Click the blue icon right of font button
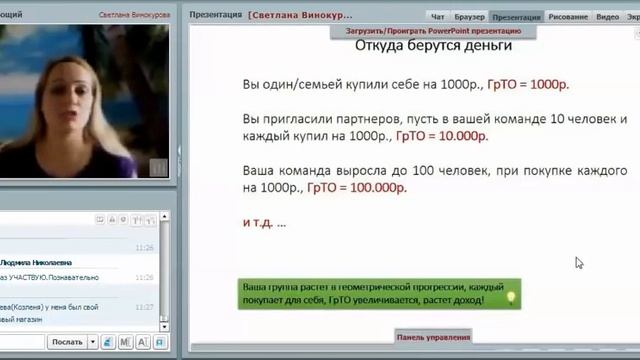Screen dimensions: 640x360 point(160,342)
